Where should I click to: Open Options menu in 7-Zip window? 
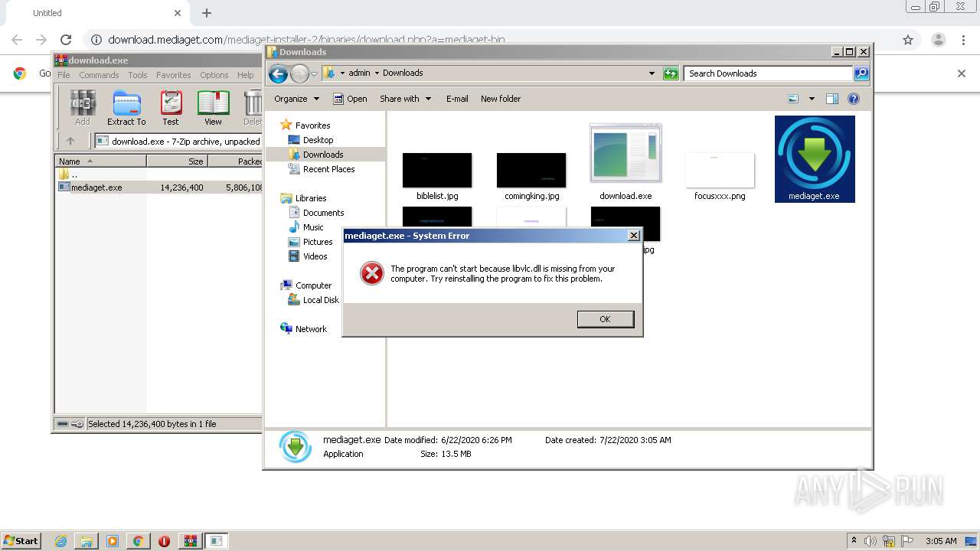click(x=214, y=75)
